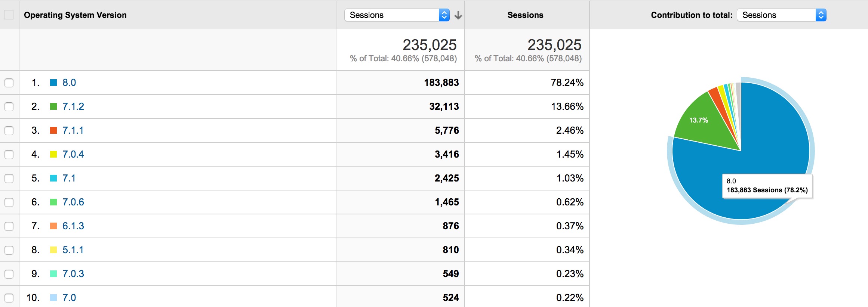The width and height of the screenshot is (868, 307).
Task: Expand the Sessions selector using its stepper arrows
Action: click(x=444, y=15)
